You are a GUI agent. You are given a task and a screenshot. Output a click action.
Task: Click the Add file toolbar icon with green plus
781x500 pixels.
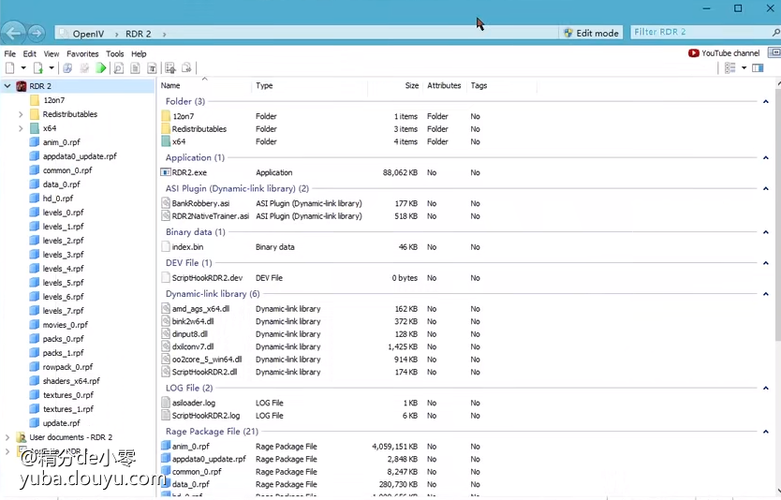pos(38,68)
